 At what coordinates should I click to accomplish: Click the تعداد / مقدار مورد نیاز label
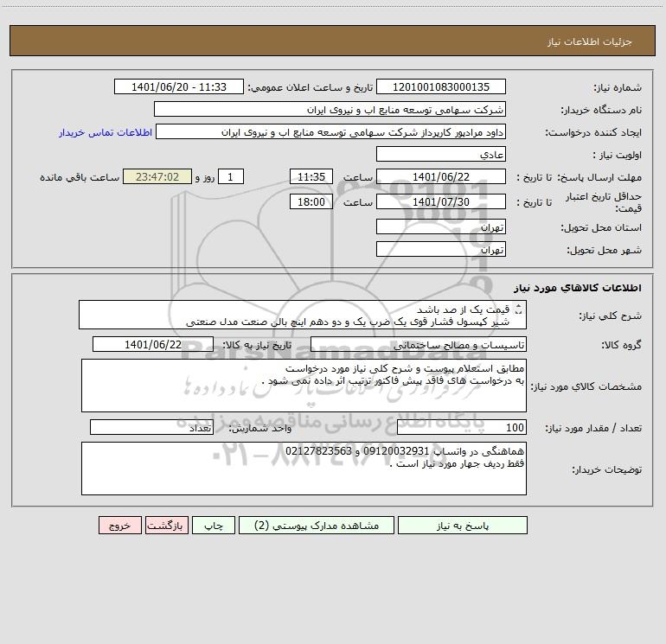click(593, 429)
